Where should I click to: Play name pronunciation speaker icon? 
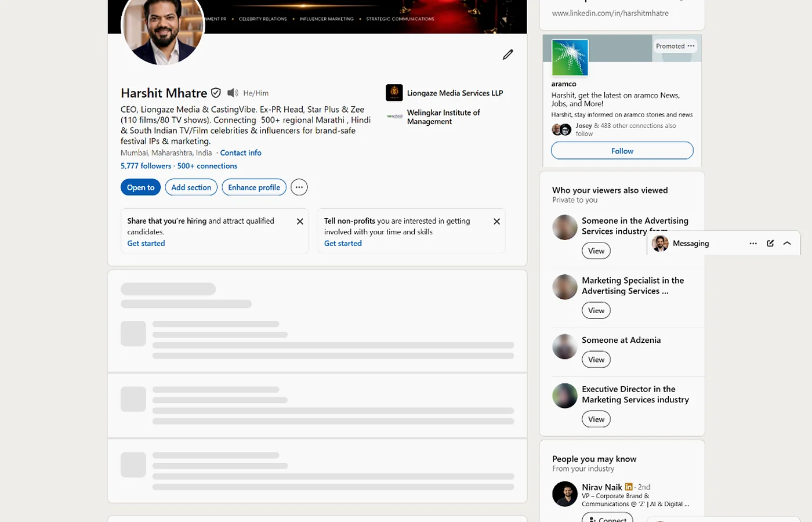click(233, 93)
